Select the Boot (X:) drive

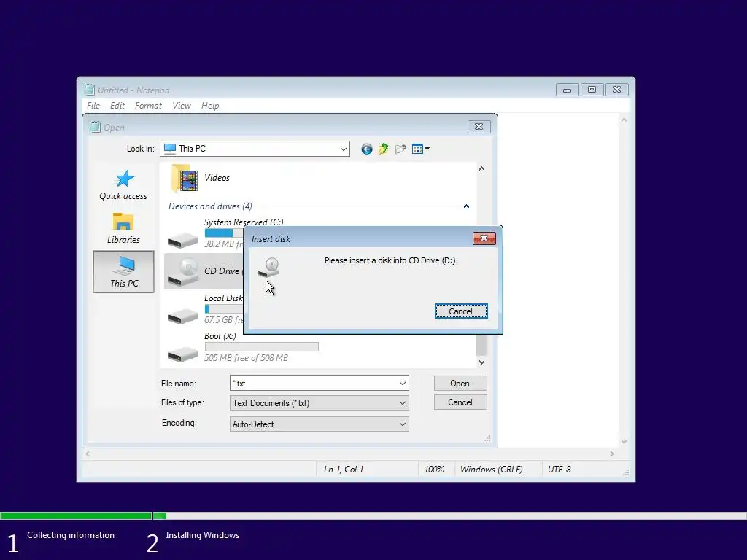[242, 346]
